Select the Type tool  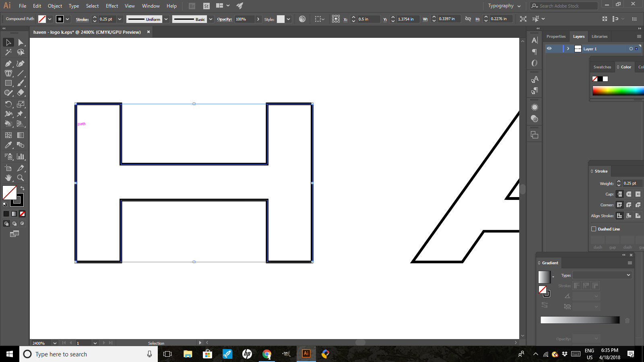[8, 73]
